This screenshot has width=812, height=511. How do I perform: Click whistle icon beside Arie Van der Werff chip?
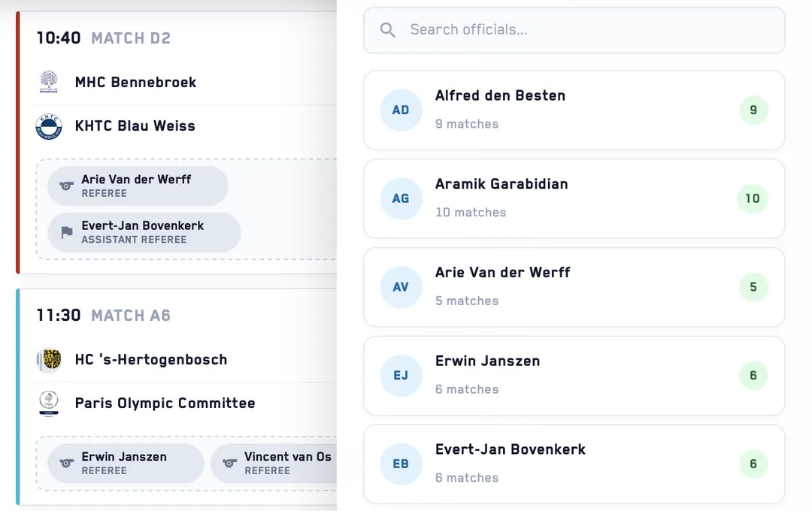click(x=66, y=186)
